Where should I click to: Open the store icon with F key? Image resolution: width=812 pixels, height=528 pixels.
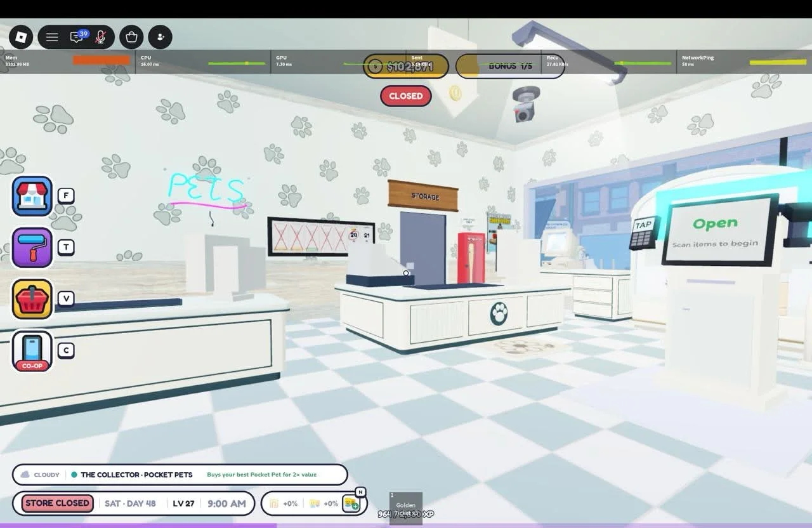tap(32, 196)
